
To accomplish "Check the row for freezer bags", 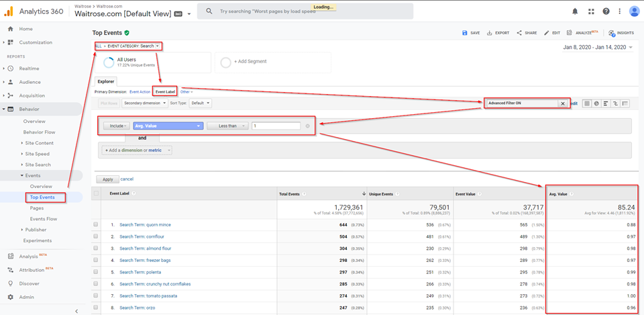I will (96, 260).
